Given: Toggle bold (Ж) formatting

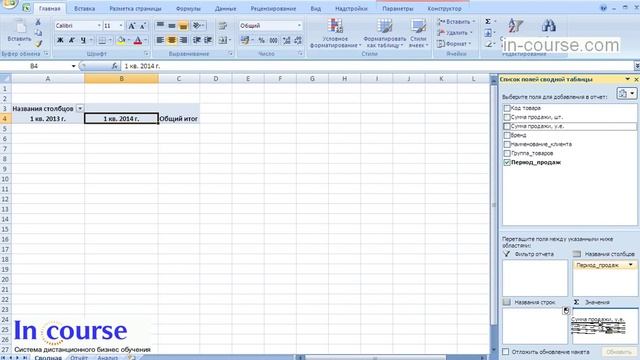Looking at the screenshot, I should [x=60, y=40].
